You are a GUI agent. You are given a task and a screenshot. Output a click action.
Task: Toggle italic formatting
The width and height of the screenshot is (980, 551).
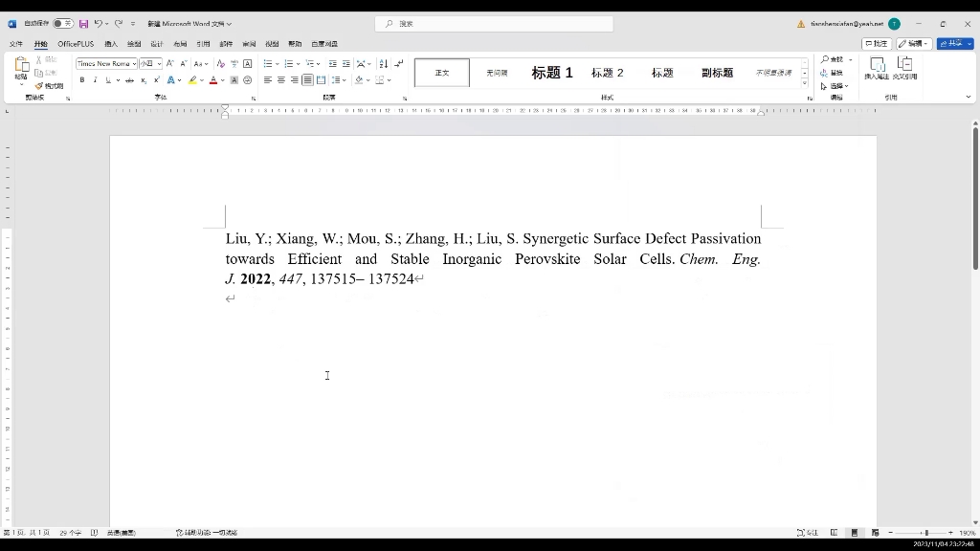(x=95, y=80)
